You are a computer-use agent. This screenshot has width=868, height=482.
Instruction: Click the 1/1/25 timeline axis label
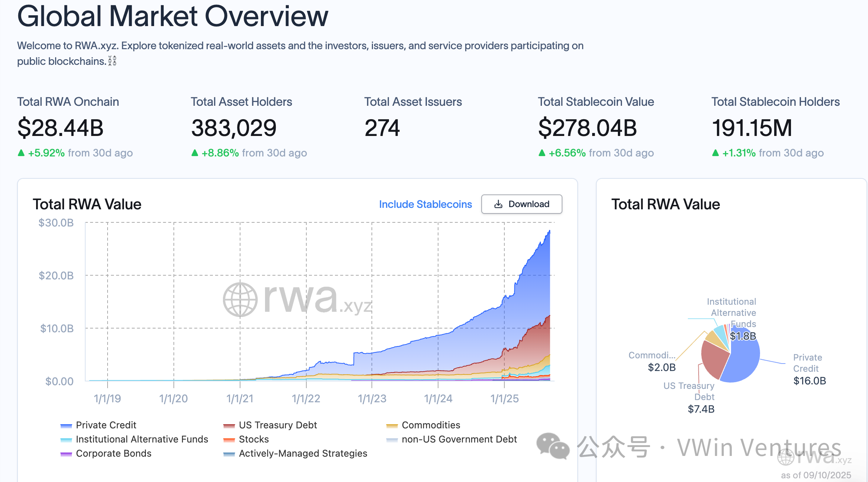[x=504, y=399]
